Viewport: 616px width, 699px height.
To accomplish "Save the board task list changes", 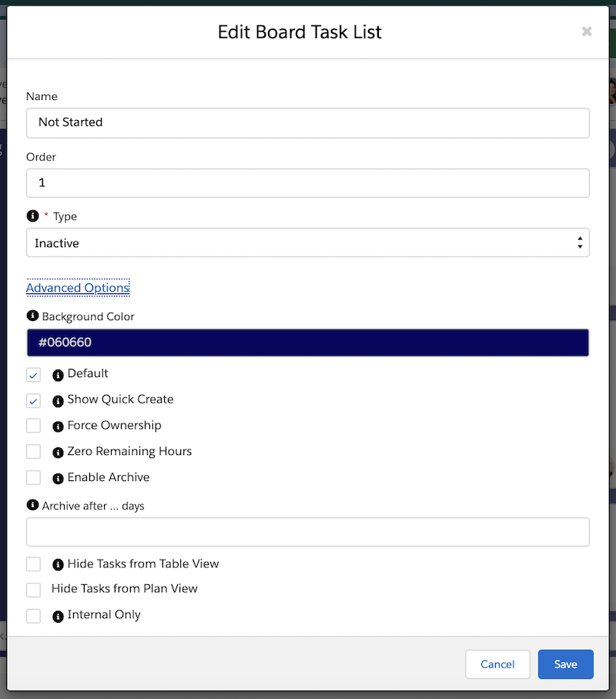I will click(565, 664).
